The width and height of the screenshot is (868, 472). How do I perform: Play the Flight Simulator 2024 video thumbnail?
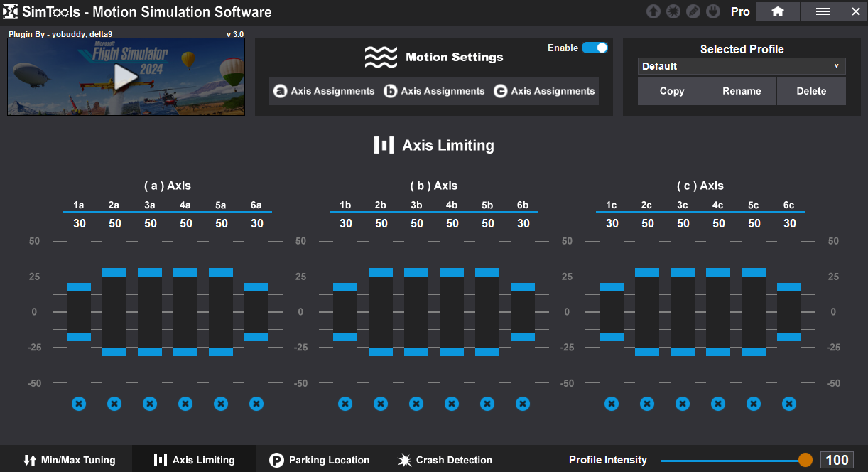[126, 77]
